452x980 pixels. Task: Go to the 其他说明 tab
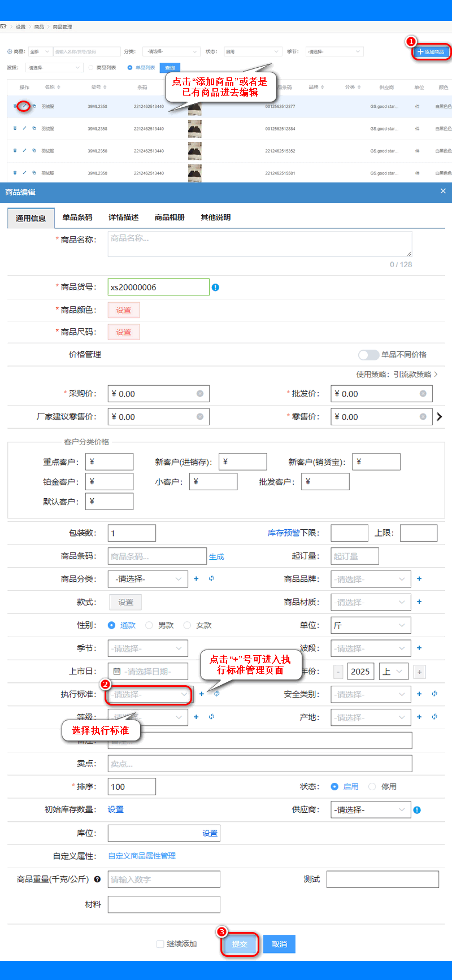[216, 217]
